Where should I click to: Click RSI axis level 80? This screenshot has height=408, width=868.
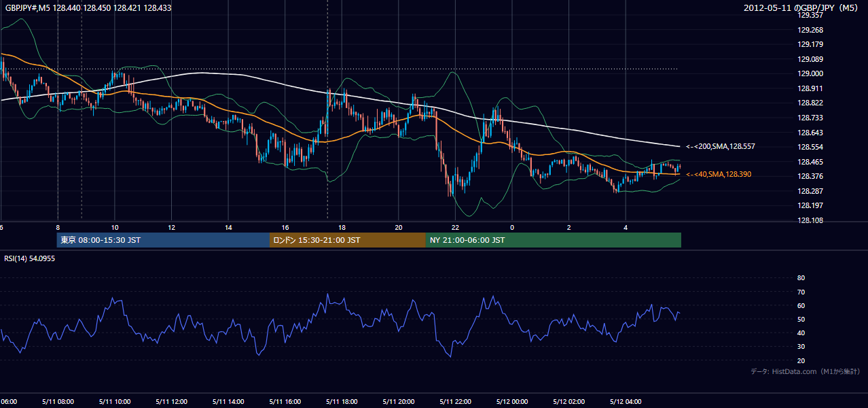click(801, 278)
